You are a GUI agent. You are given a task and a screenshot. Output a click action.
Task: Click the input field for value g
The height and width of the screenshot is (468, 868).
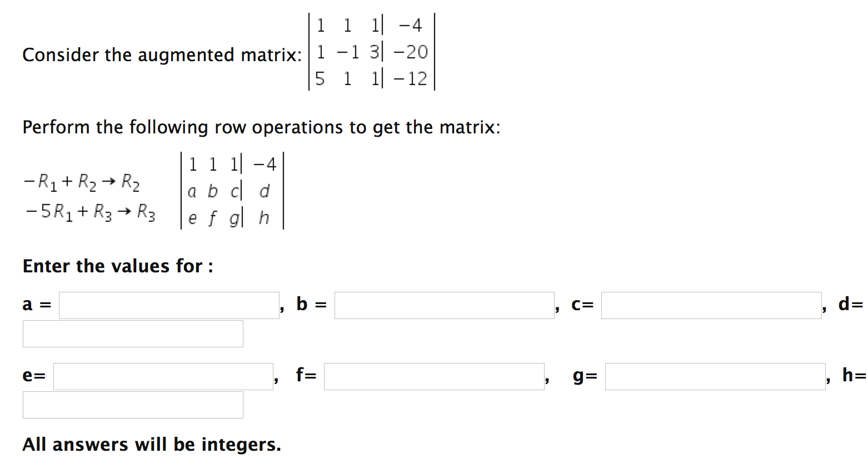pyautogui.click(x=714, y=376)
